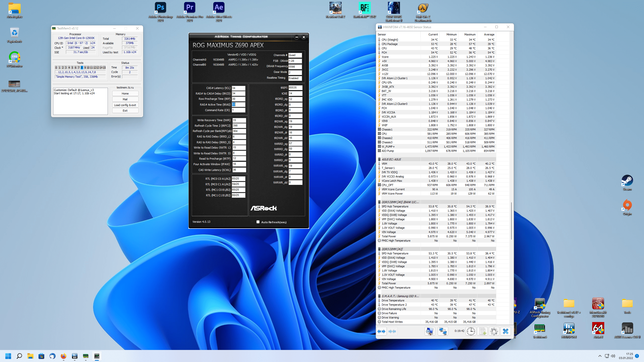The height and width of the screenshot is (362, 644).
Task: Open Adobe Photoshop 2021 desktop shortcut
Action: (160, 12)
